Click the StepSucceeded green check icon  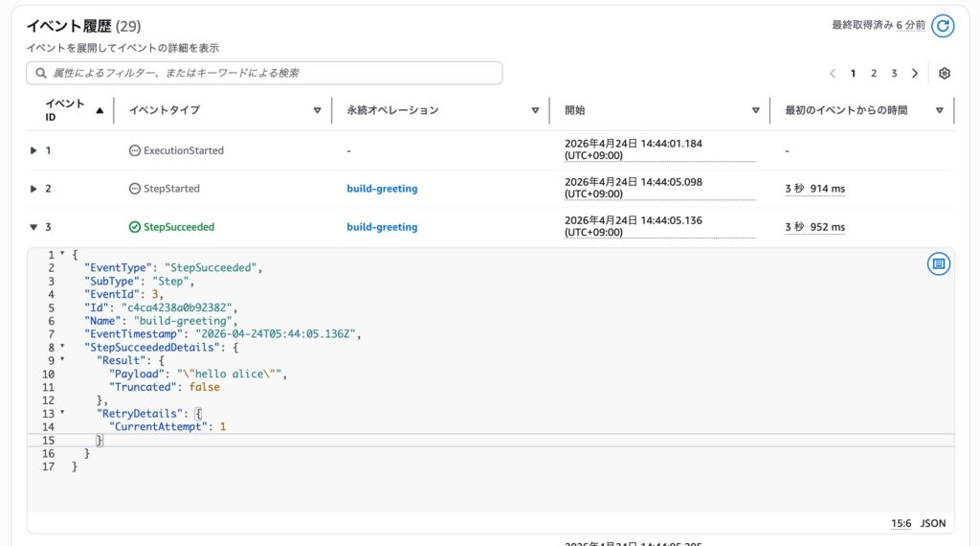pyautogui.click(x=134, y=227)
